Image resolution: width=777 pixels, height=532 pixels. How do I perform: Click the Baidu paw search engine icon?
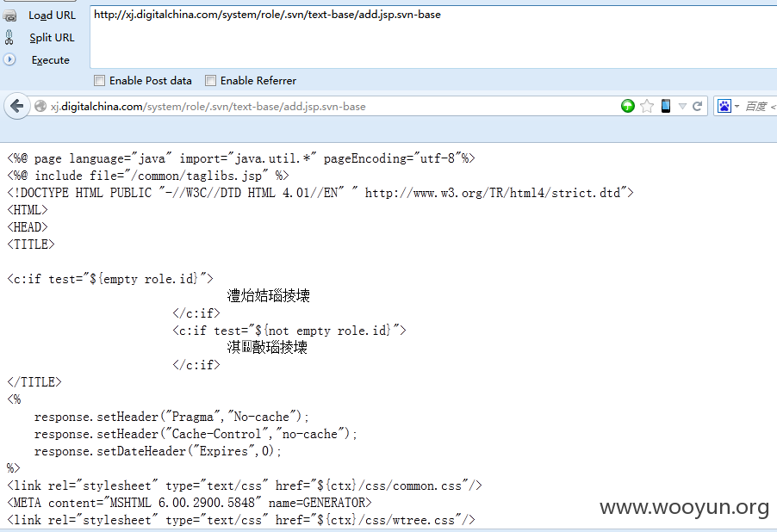[724, 106]
